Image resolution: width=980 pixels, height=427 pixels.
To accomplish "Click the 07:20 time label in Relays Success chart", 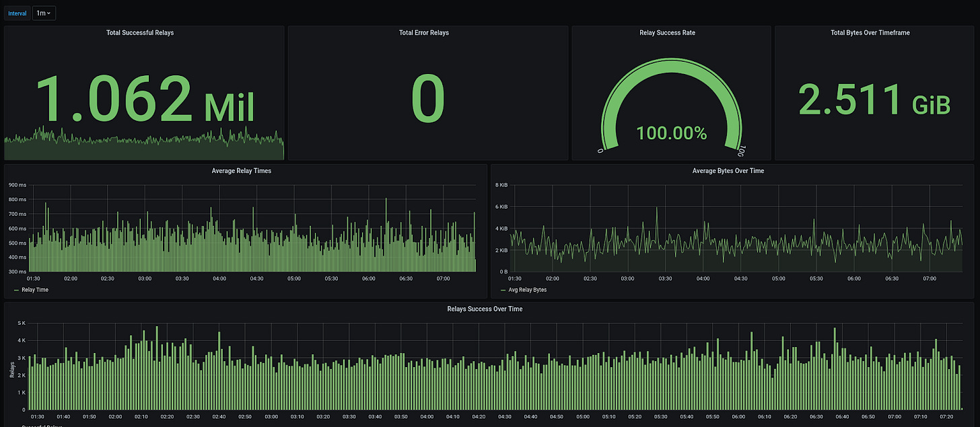I will pyautogui.click(x=946, y=417).
